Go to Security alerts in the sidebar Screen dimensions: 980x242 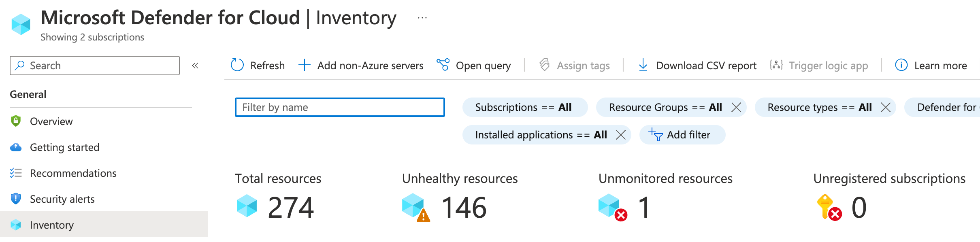point(62,199)
